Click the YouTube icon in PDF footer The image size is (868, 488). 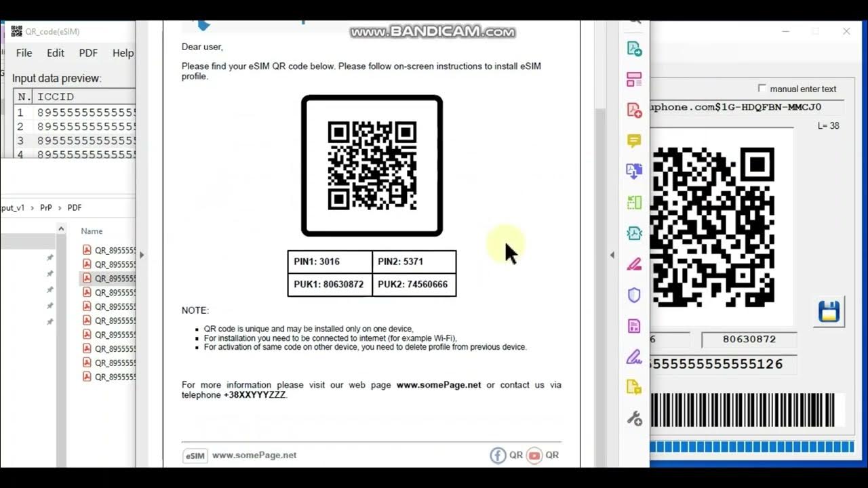point(534,455)
